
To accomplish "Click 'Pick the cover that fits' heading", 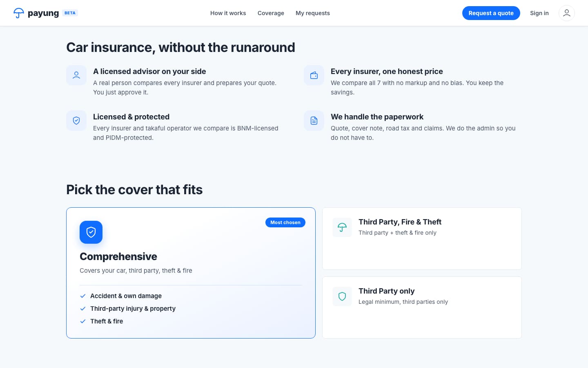I will [134, 190].
